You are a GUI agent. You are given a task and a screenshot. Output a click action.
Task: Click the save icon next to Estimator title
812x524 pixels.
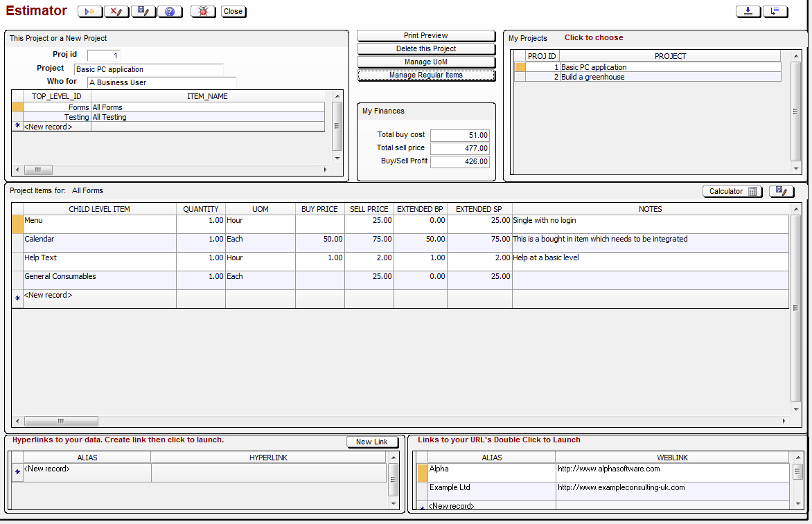click(143, 12)
